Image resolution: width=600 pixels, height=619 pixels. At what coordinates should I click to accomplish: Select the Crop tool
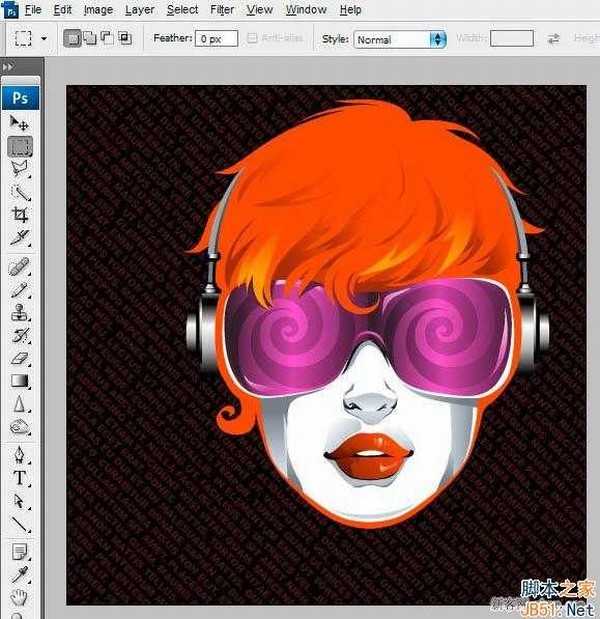(20, 215)
